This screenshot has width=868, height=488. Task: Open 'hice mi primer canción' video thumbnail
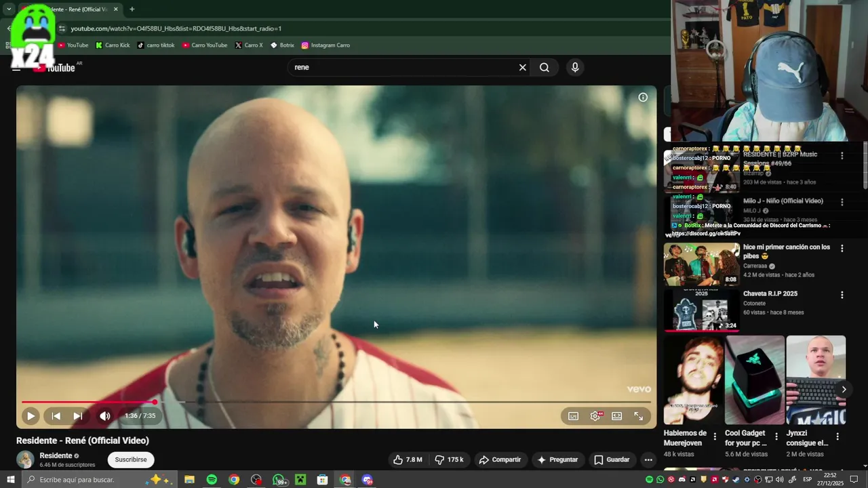pos(701,264)
